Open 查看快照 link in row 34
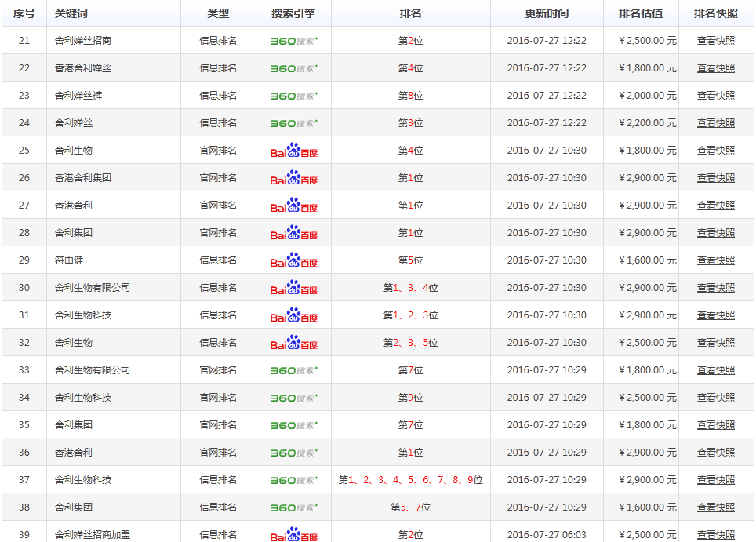The width and height of the screenshot is (756, 542). [x=715, y=398]
